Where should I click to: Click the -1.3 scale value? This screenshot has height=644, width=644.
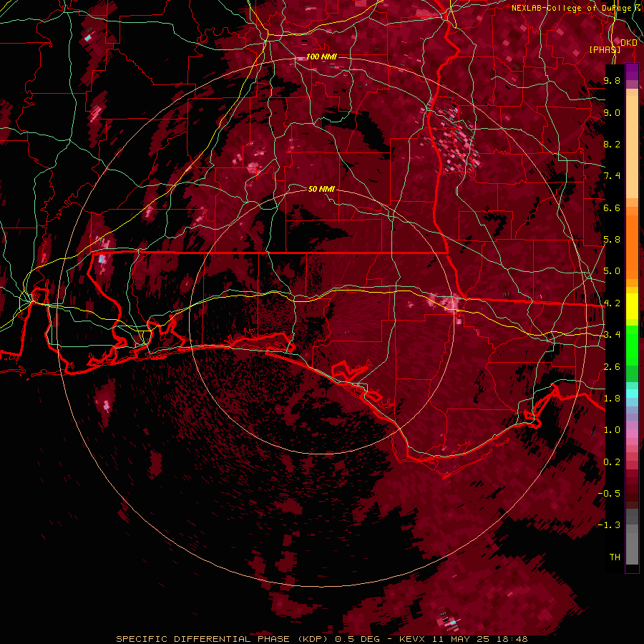click(609, 525)
